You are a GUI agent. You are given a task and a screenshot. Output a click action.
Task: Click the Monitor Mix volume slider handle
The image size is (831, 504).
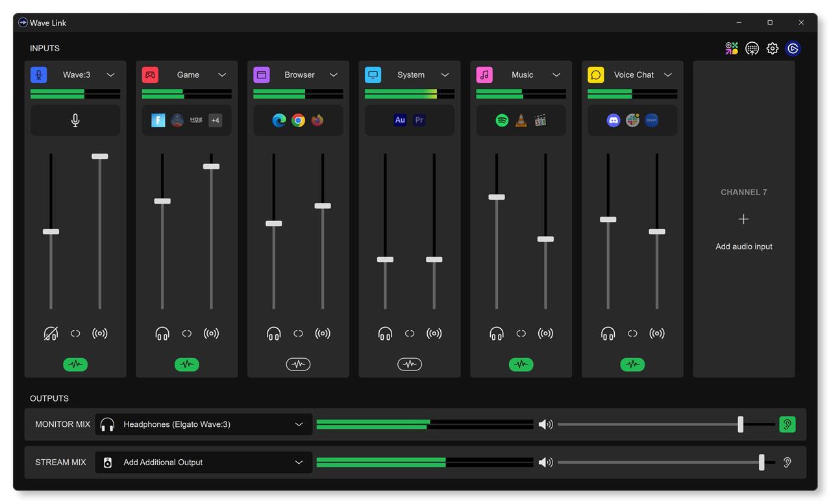pos(740,424)
